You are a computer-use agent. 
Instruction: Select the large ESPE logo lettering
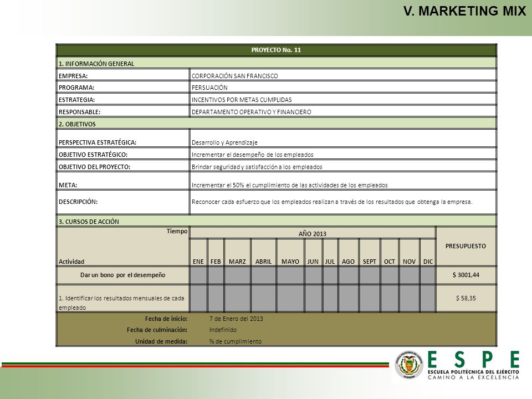point(473,360)
